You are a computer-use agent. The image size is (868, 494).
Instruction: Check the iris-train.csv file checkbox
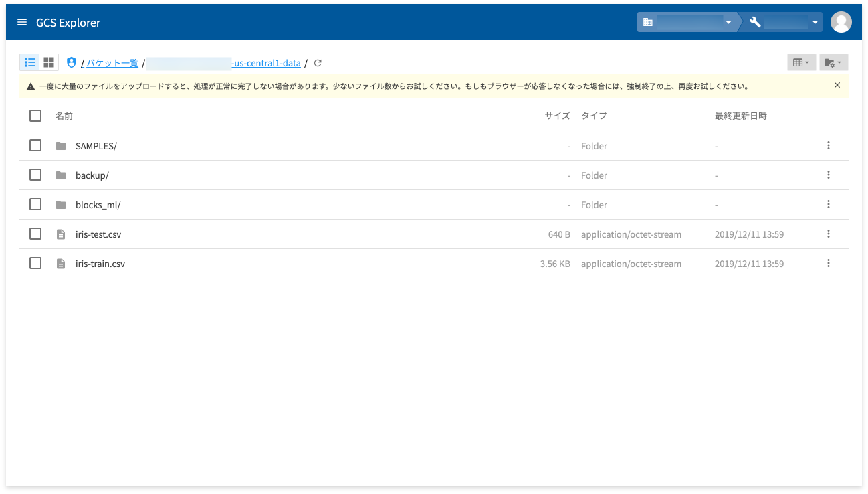pyautogui.click(x=35, y=263)
